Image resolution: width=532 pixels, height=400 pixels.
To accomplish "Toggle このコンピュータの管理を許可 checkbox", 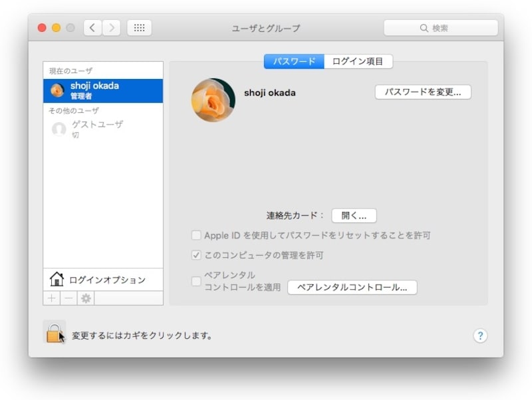I will pos(196,255).
